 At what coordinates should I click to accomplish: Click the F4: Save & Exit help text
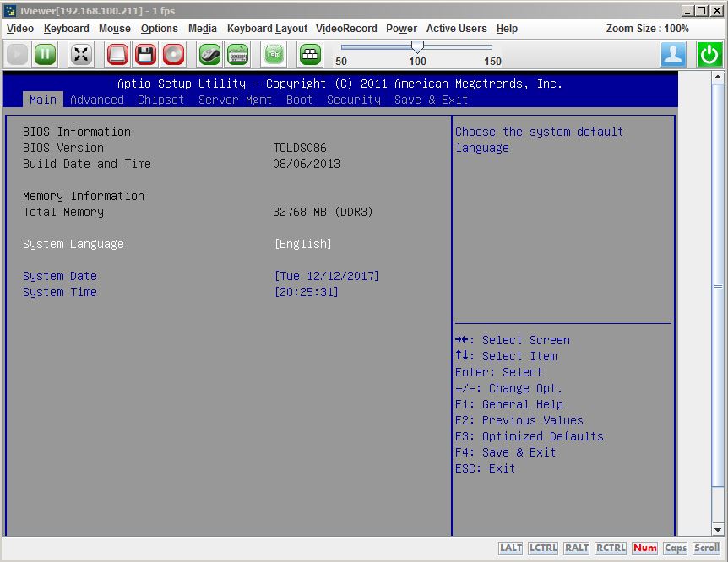pos(505,452)
